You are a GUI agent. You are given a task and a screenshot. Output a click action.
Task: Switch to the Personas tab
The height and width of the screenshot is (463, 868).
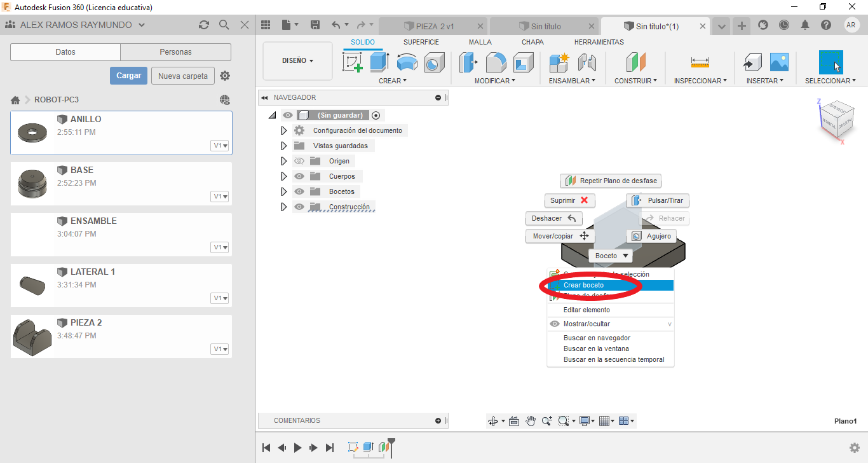pos(176,52)
